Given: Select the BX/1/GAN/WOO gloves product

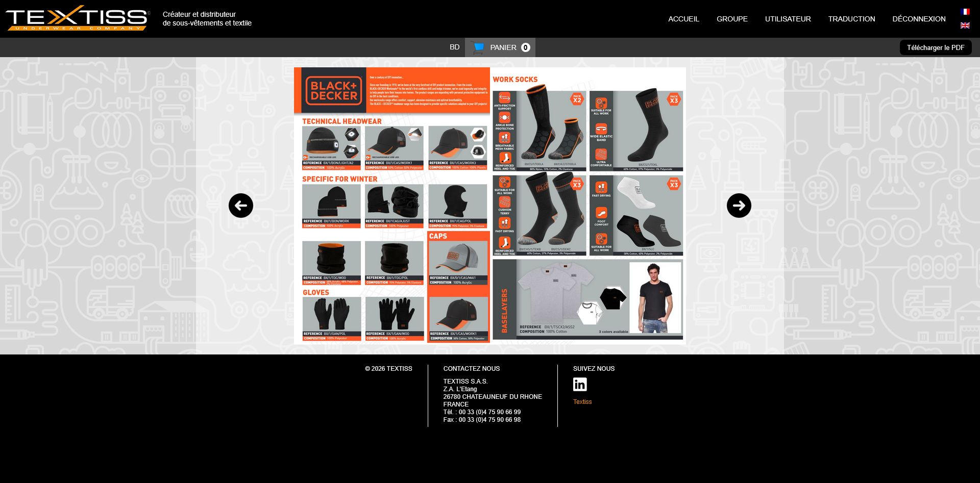Looking at the screenshot, I should click(x=395, y=319).
